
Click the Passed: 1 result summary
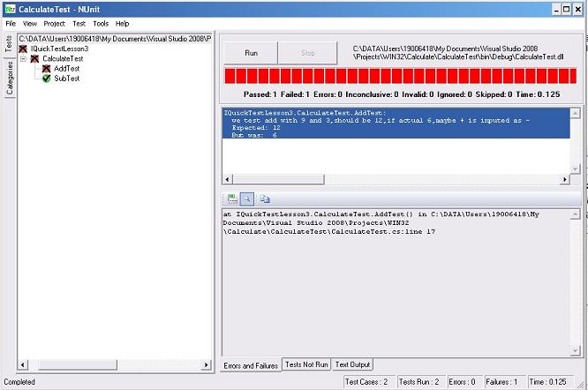coord(260,94)
